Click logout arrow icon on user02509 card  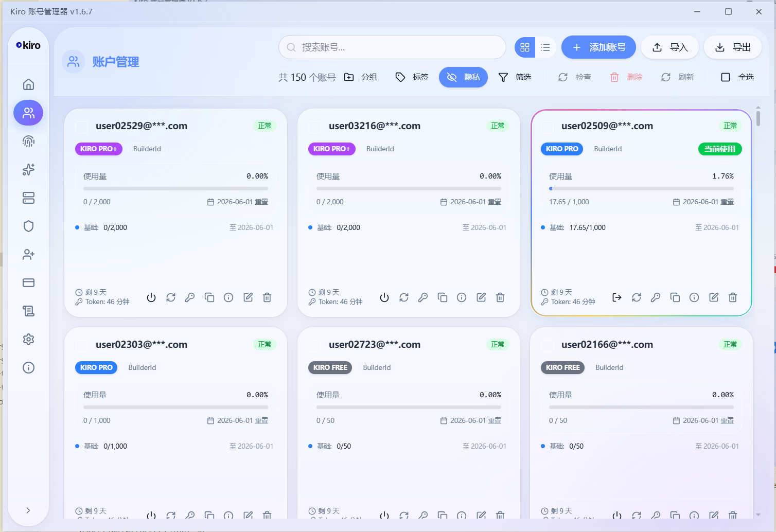(x=617, y=297)
